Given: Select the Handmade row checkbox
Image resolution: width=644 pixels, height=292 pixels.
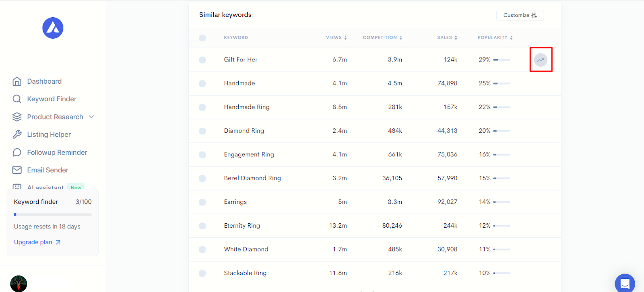Looking at the screenshot, I should pos(202,84).
